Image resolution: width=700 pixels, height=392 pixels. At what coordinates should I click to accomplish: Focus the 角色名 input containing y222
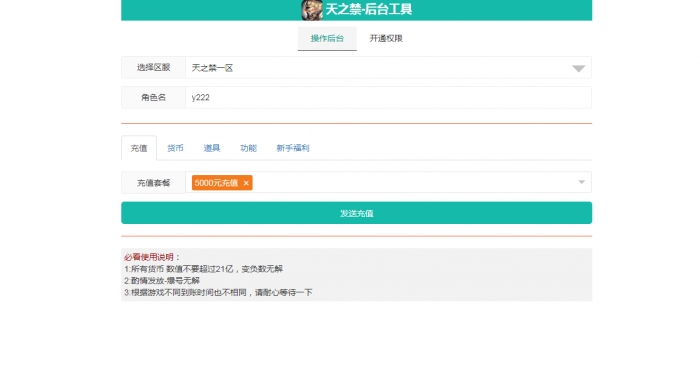pos(388,98)
